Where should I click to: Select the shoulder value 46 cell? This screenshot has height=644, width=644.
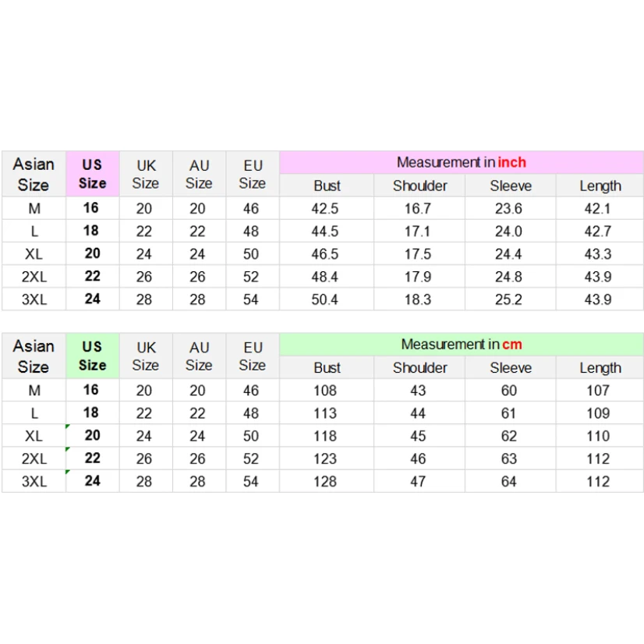[x=418, y=458]
